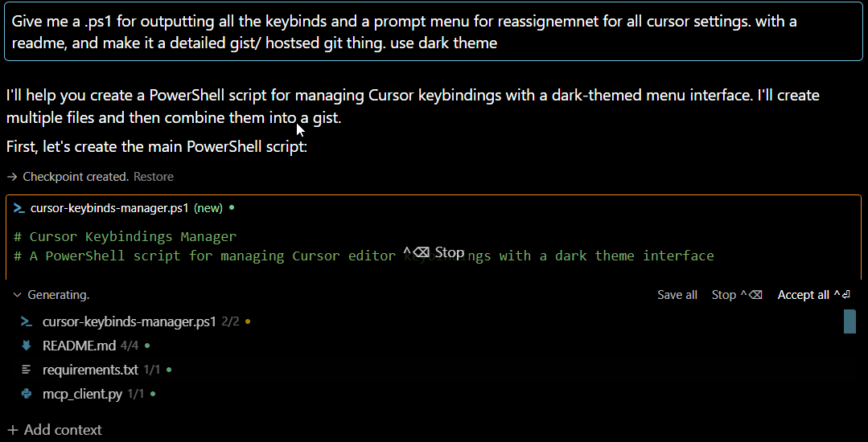Screen dimensions: 868x442
Task: Click the file list scrollbar thumb
Action: (x=849, y=321)
